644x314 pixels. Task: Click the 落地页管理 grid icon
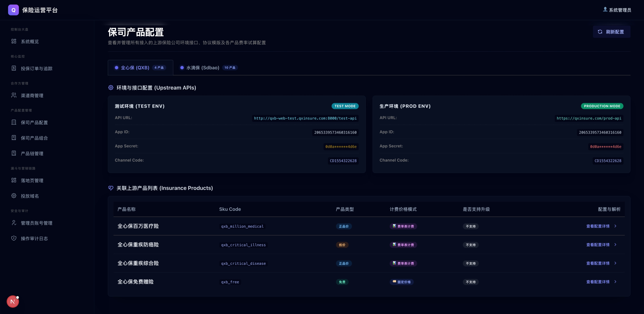14,180
